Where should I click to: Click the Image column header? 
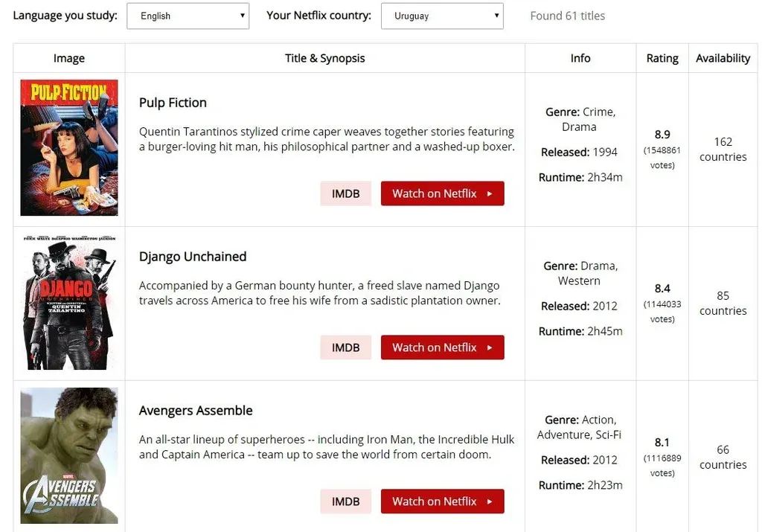click(x=69, y=58)
